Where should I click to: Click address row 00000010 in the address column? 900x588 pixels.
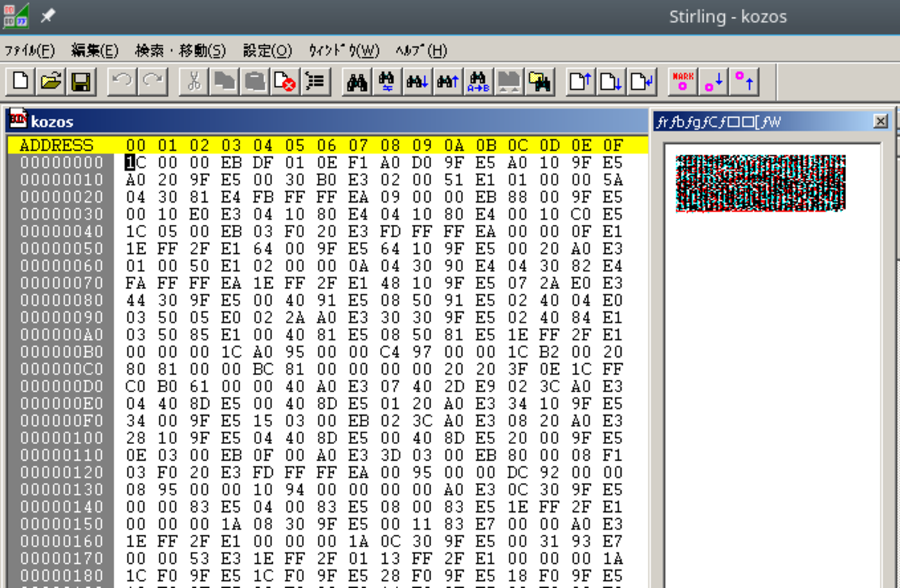pyautogui.click(x=61, y=180)
